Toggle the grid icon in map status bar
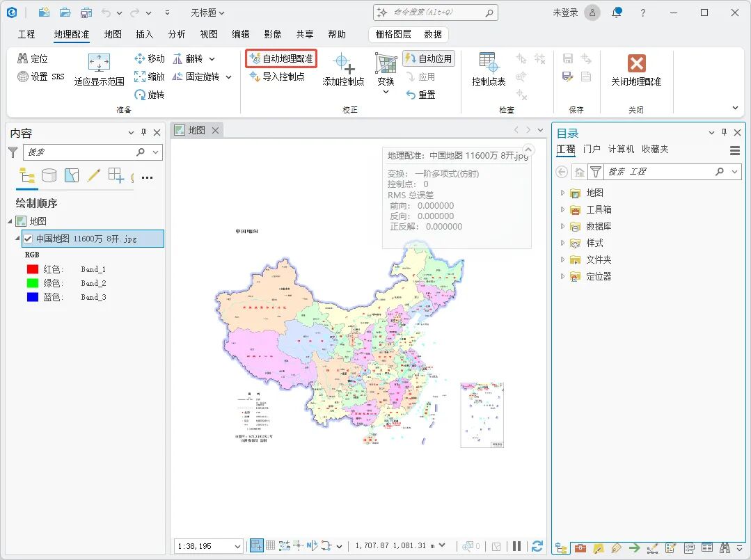 (x=270, y=545)
